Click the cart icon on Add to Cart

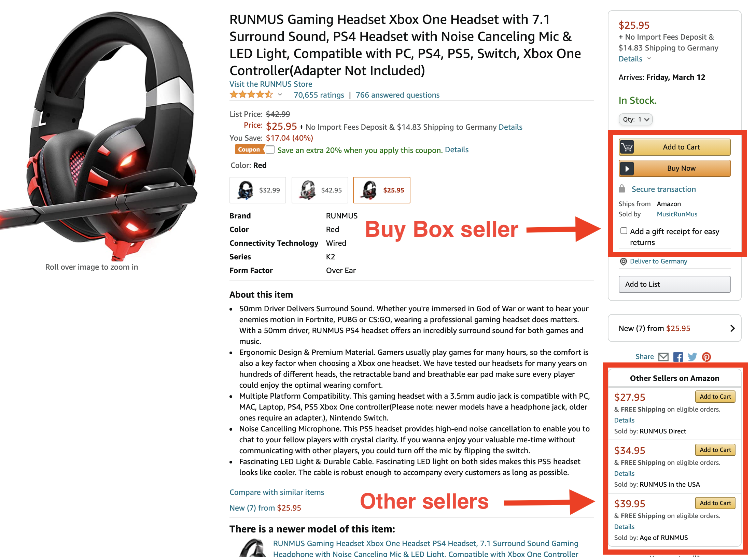pyautogui.click(x=627, y=147)
